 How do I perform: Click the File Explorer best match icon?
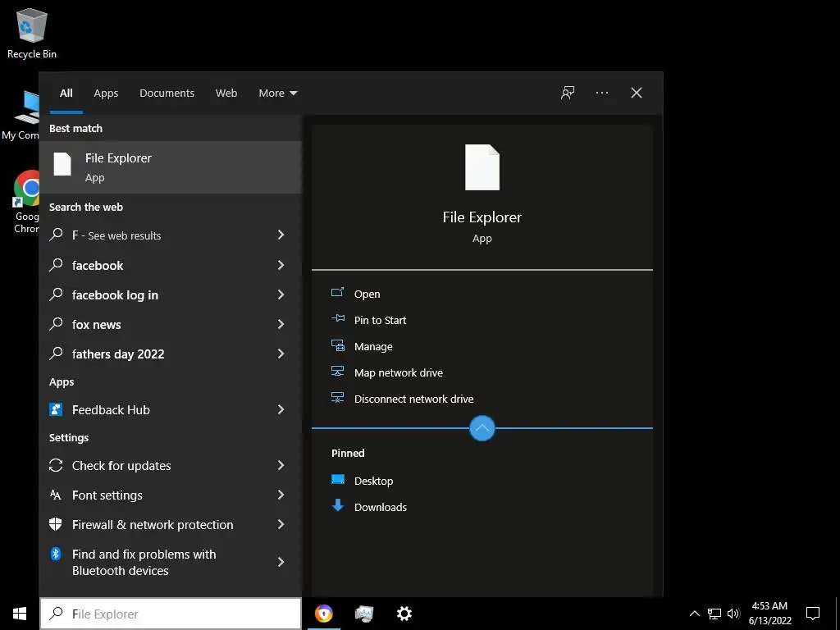pos(62,164)
